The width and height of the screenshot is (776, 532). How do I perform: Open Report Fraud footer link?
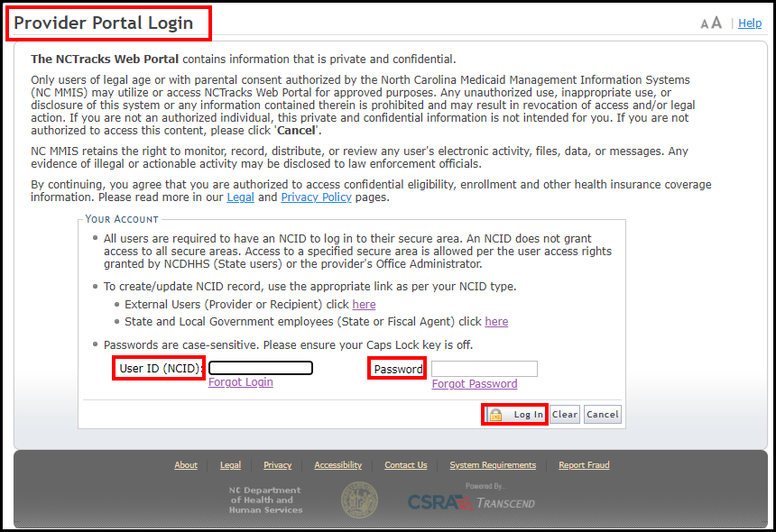click(x=584, y=465)
